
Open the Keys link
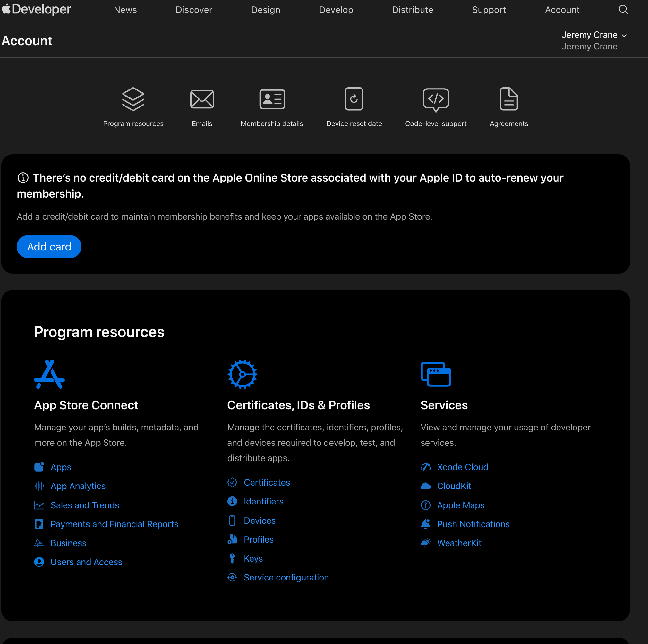(253, 558)
